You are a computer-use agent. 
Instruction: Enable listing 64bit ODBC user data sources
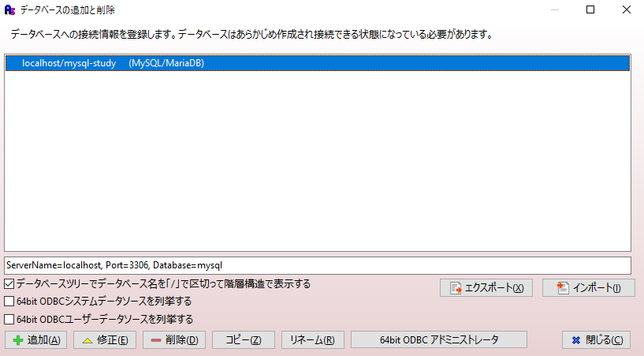[x=9, y=319]
